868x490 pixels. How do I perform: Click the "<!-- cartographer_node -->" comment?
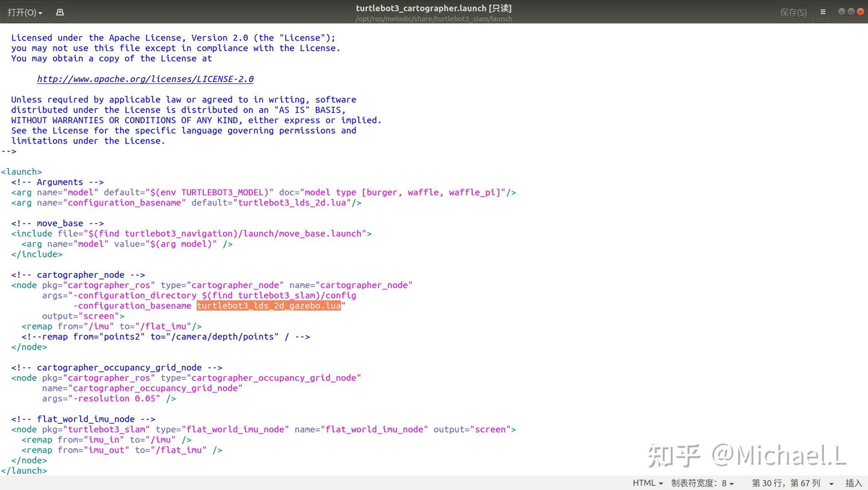[78, 275]
